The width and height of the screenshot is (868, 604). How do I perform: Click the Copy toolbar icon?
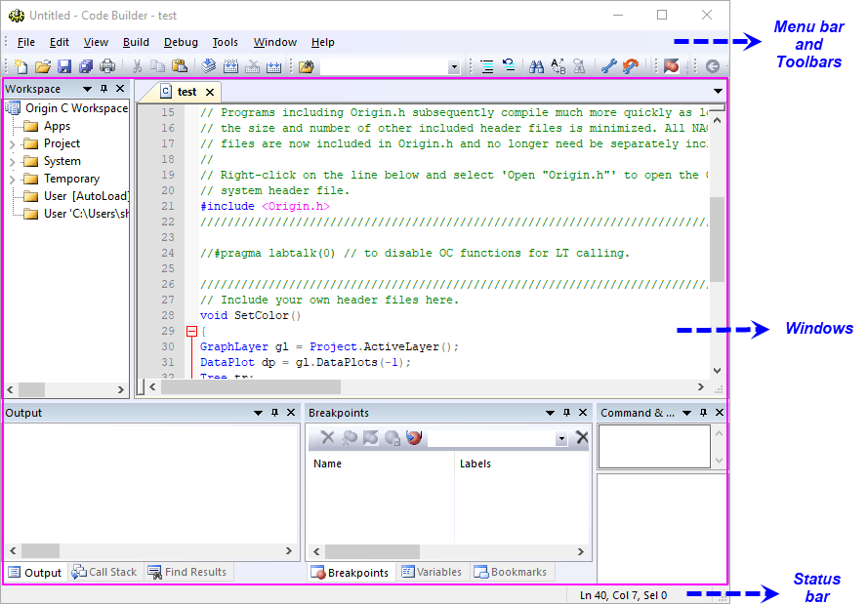tap(158, 66)
